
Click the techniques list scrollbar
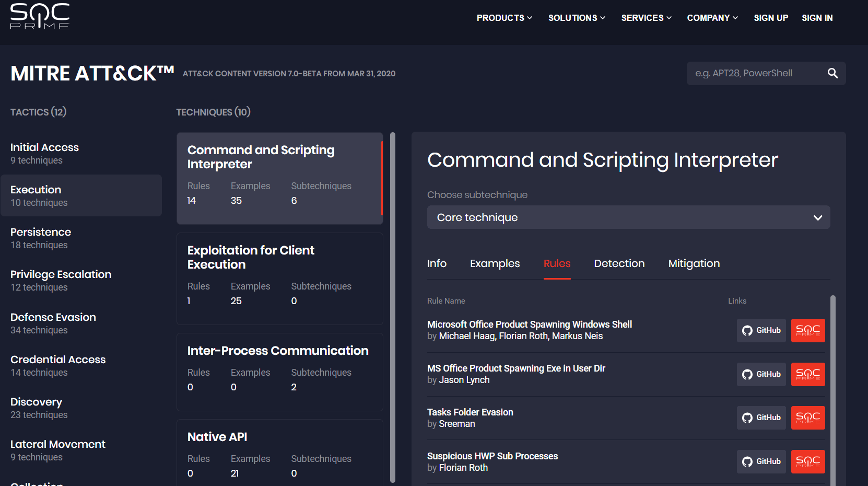[x=393, y=307]
